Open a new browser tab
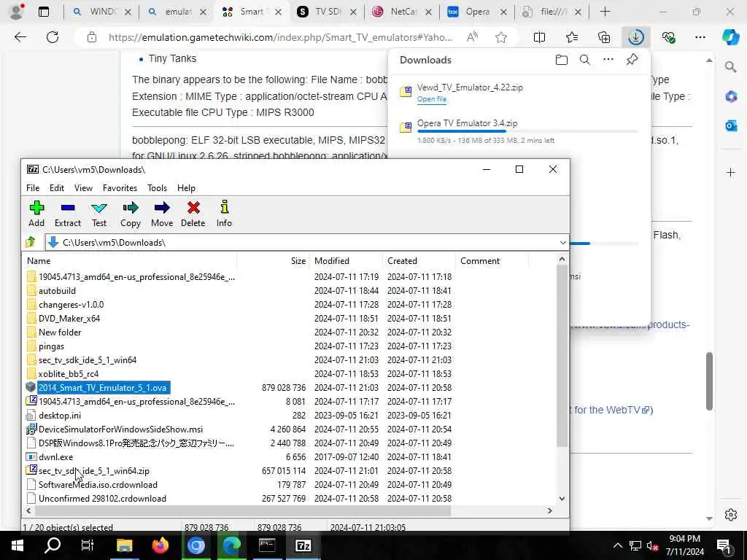This screenshot has height=560, width=747. (605, 12)
